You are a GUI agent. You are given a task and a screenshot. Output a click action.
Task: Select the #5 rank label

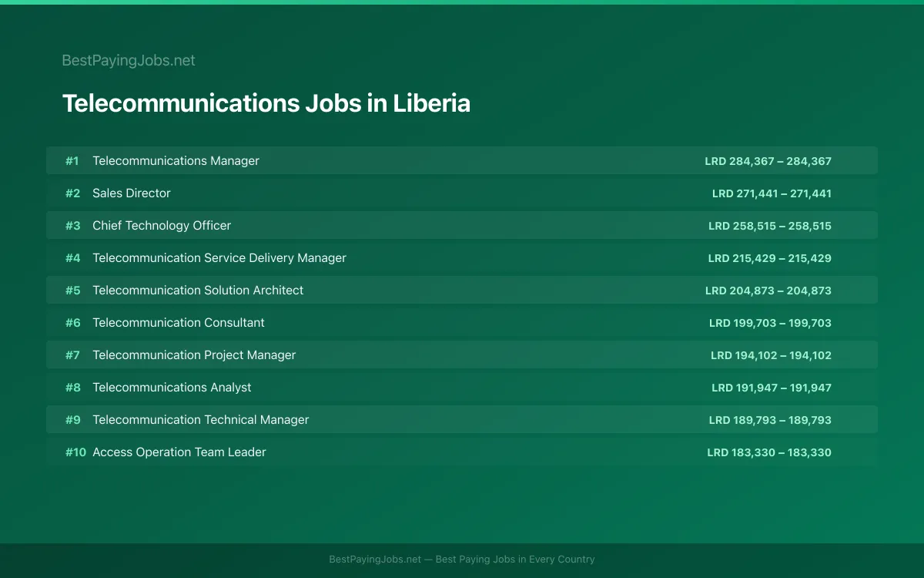pyautogui.click(x=72, y=291)
